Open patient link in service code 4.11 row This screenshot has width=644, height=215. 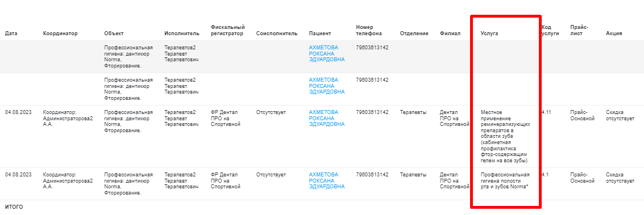click(327, 119)
